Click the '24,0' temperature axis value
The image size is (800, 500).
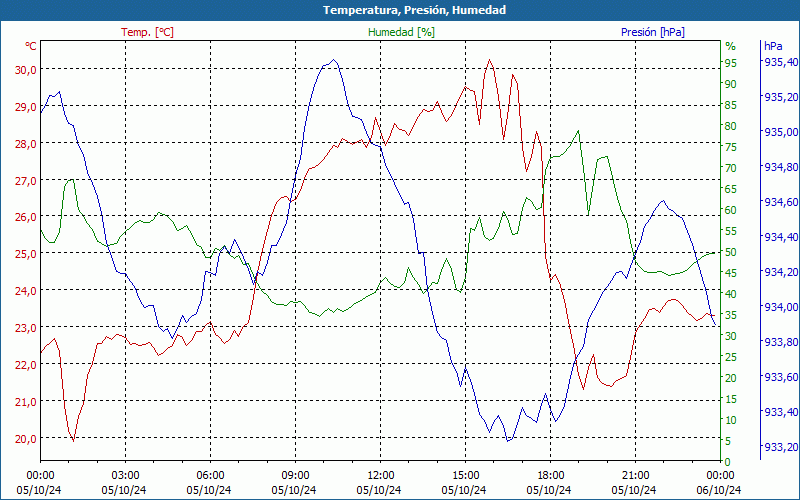(x=26, y=291)
